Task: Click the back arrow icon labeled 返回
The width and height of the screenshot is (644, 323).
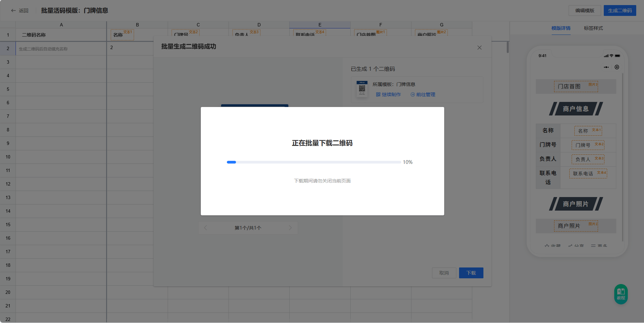Action: 14,10
